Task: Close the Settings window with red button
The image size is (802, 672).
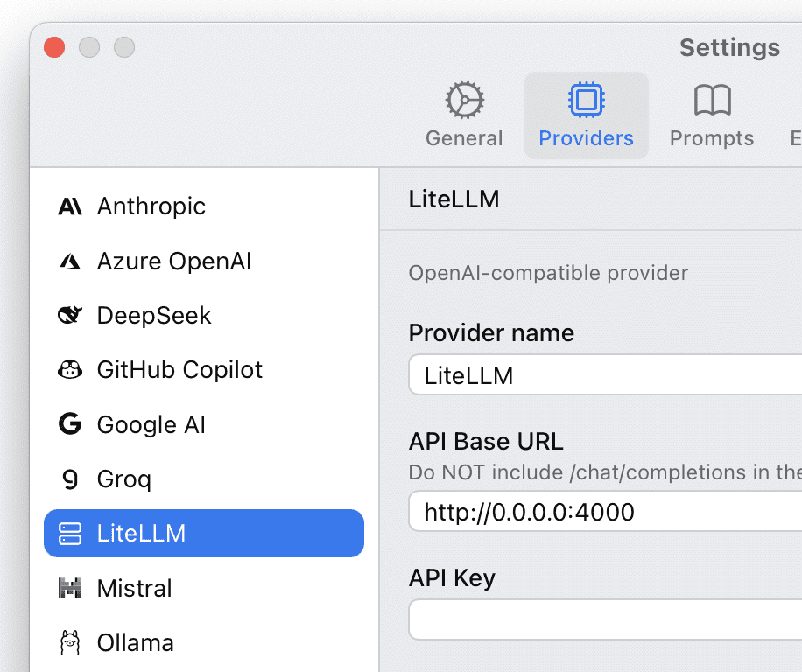Action: [54, 47]
